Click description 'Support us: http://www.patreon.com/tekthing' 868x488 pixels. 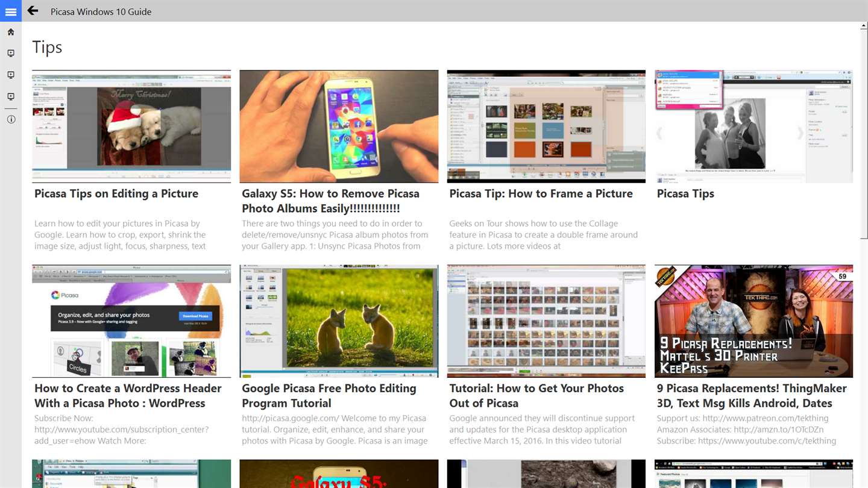[746, 430]
